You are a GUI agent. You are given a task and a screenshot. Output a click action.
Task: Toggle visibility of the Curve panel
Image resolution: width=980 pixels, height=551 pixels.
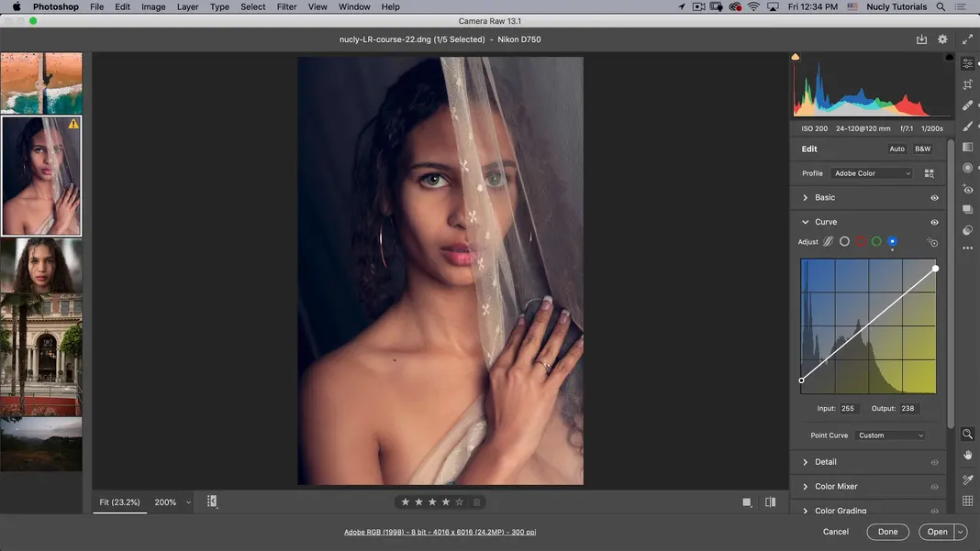[934, 222]
